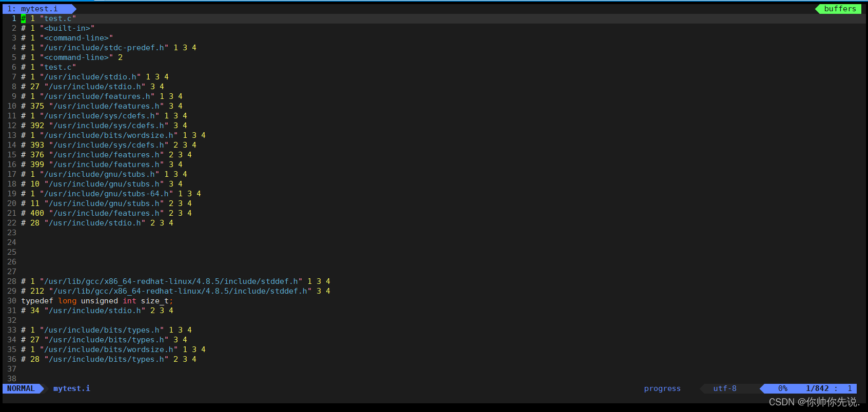The width and height of the screenshot is (868, 412).
Task: Click the "# 10" gnu/stubs.h line
Action: pyautogui.click(x=102, y=184)
